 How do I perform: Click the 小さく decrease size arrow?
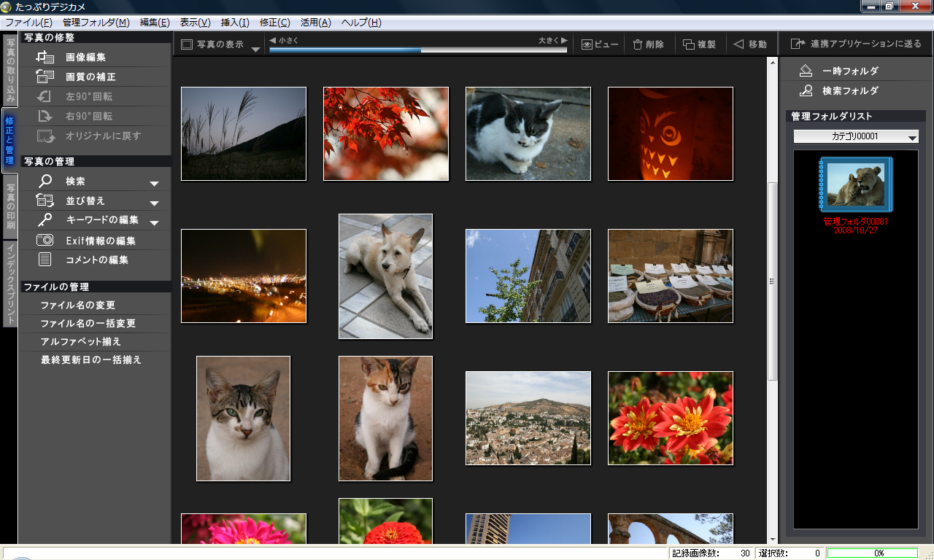pos(272,40)
